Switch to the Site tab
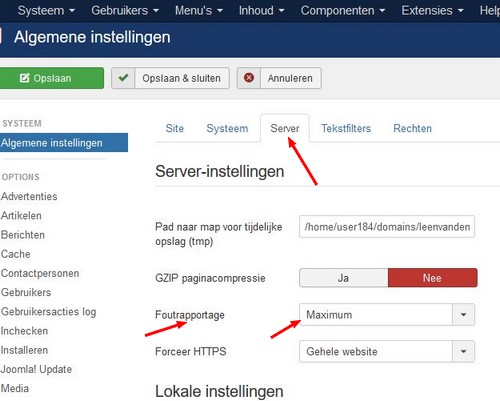 pyautogui.click(x=175, y=128)
